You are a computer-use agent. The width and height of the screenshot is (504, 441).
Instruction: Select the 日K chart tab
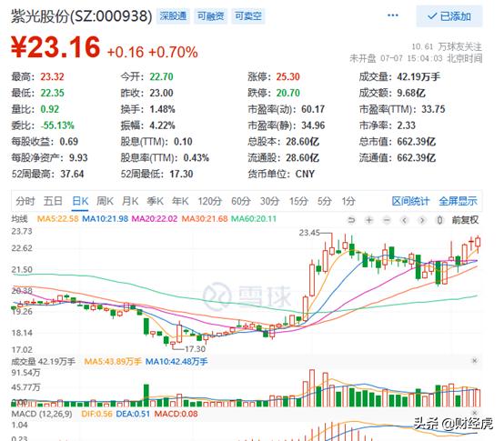[x=80, y=201]
